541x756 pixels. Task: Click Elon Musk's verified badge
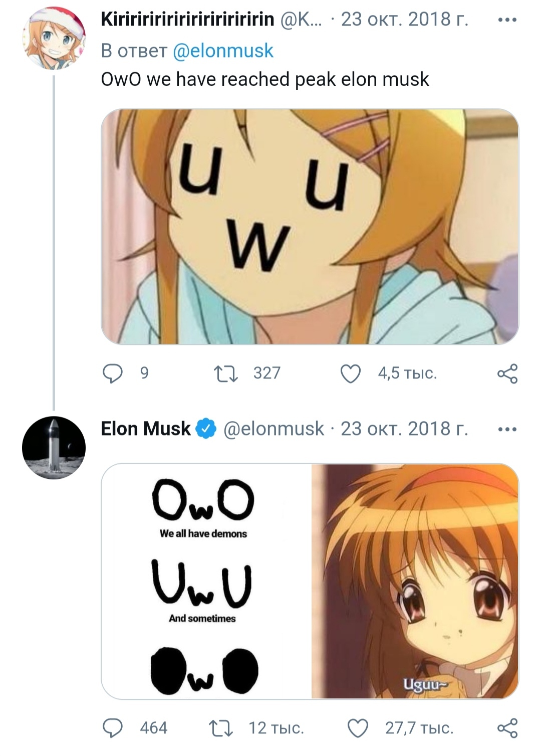tap(206, 429)
